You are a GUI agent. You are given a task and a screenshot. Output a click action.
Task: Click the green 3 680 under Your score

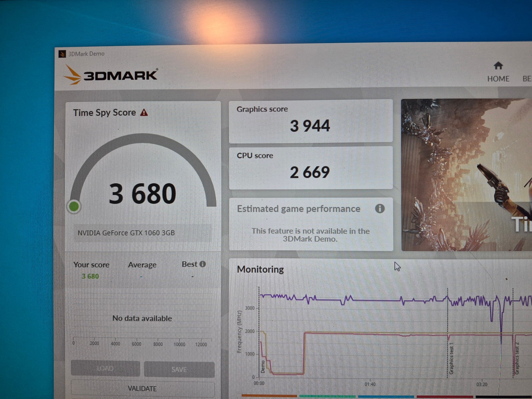click(90, 276)
